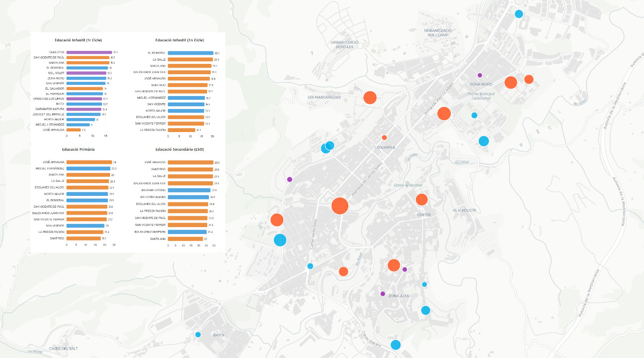Select the LA PRESENTACIÓN bar in Infantil 2n Cicle
Viewport: 644px width, 358px height.
coord(181,130)
